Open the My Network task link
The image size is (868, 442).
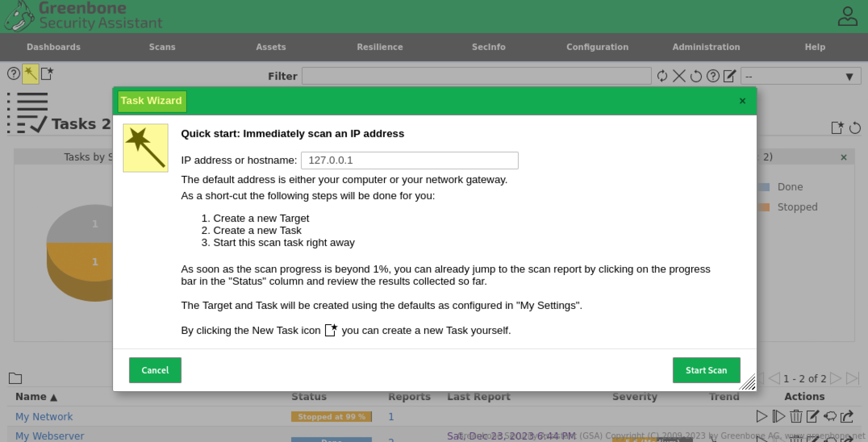[44, 417]
